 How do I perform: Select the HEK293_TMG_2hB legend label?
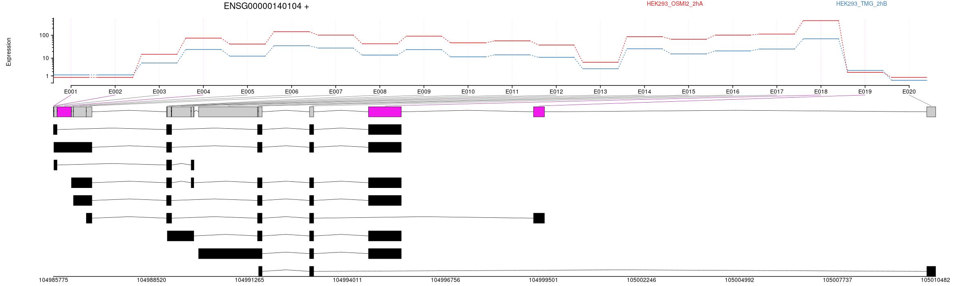[862, 4]
